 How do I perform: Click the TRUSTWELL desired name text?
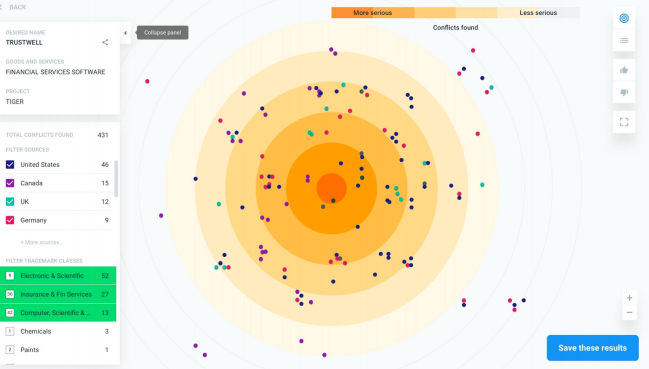24,42
